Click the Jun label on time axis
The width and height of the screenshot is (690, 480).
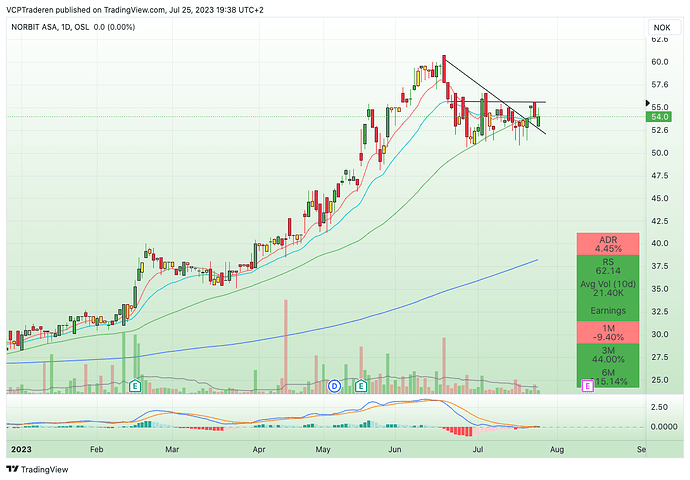pyautogui.click(x=395, y=449)
